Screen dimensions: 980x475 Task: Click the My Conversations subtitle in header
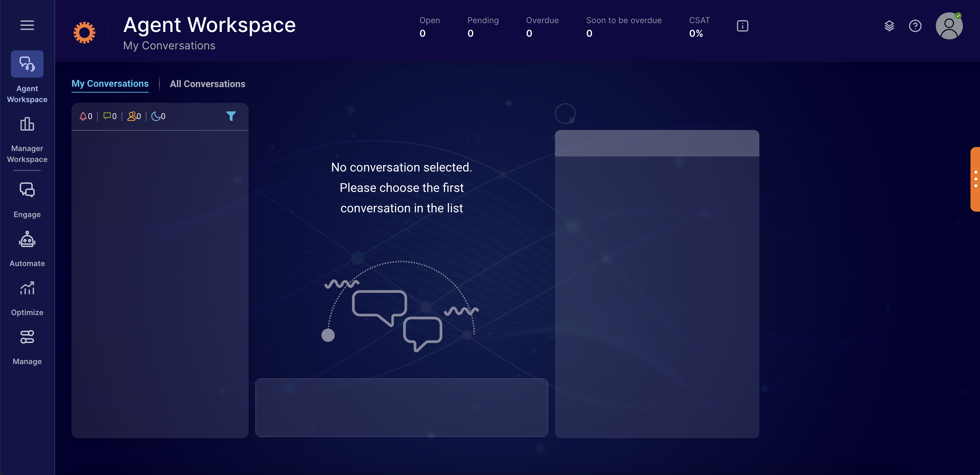click(x=169, y=46)
